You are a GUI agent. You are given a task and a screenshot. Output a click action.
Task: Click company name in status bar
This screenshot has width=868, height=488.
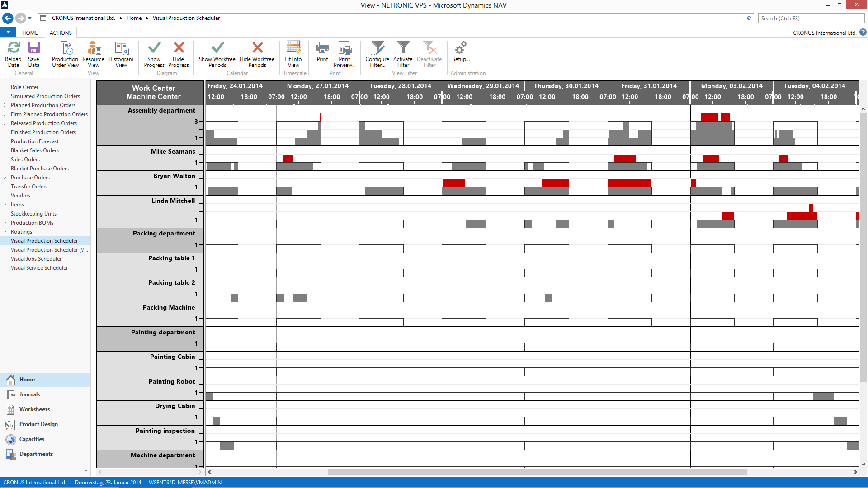35,483
